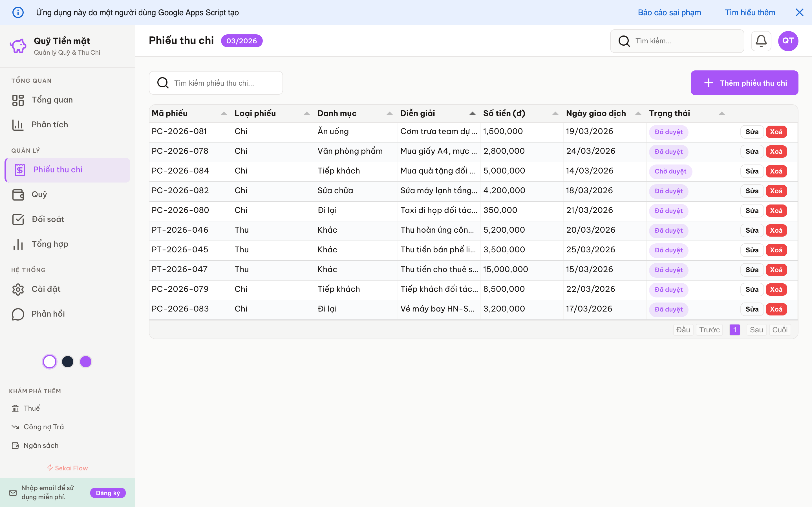Select the purple theme color swatch
The height and width of the screenshot is (507, 812).
tap(85, 361)
